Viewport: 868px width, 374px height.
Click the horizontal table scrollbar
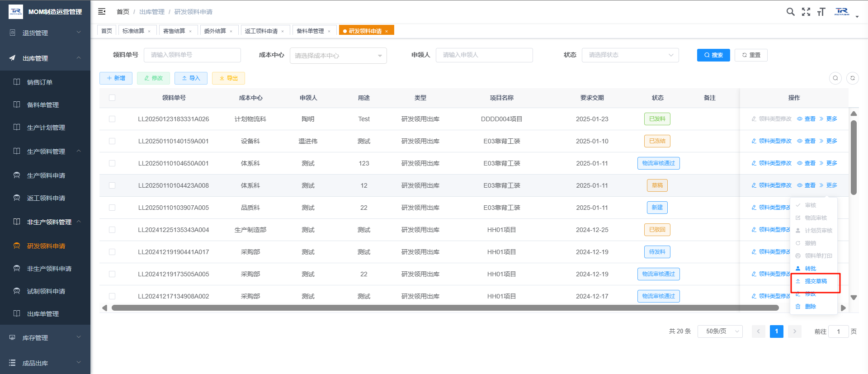coord(445,308)
